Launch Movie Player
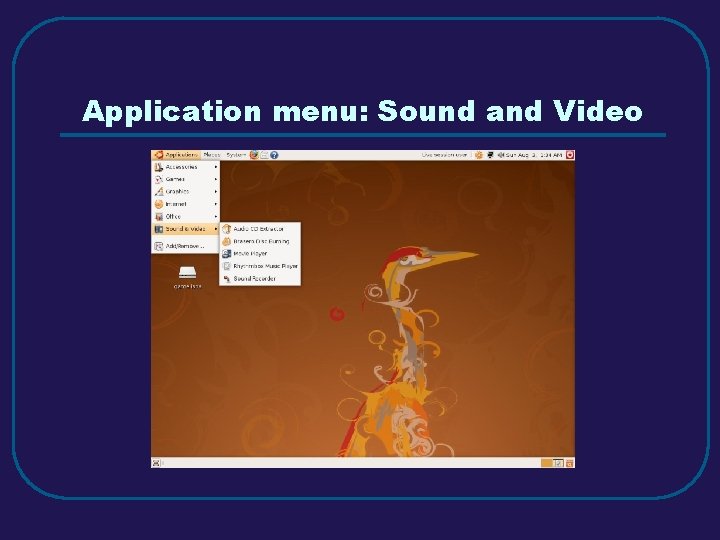Image resolution: width=720 pixels, height=540 pixels. pyautogui.click(x=260, y=253)
